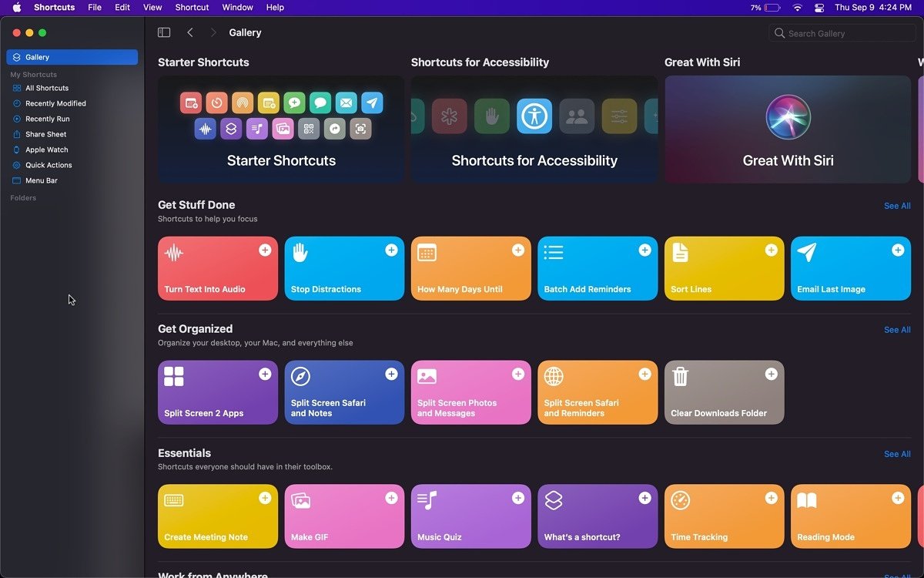Image resolution: width=924 pixels, height=578 pixels.
Task: Add the Split Screen 2 Apps shortcut
Action: point(265,374)
